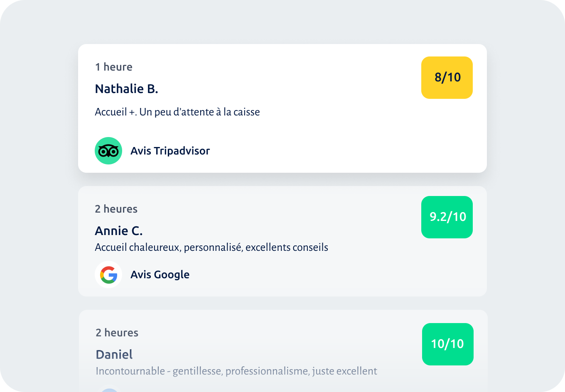The width and height of the screenshot is (565, 392).
Task: Click Annie C.'s "2 heures" timestamp
Action: pyautogui.click(x=116, y=209)
